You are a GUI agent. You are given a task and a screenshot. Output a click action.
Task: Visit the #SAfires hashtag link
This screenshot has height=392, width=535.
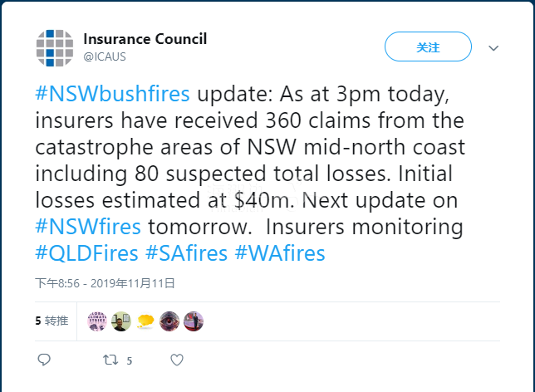[x=187, y=252]
